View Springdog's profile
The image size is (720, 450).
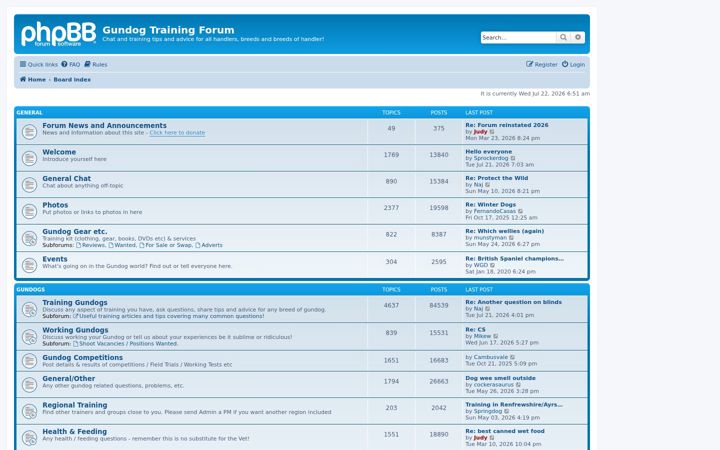pos(488,412)
